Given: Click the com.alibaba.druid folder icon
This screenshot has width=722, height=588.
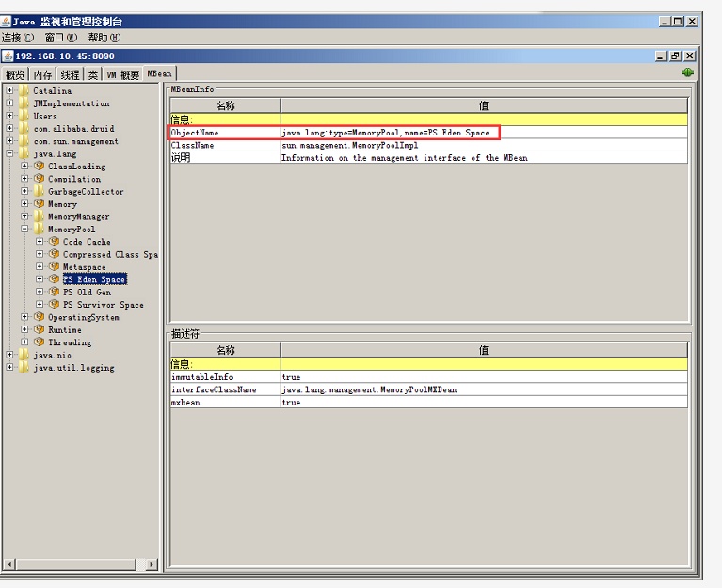Looking at the screenshot, I should [x=24, y=128].
